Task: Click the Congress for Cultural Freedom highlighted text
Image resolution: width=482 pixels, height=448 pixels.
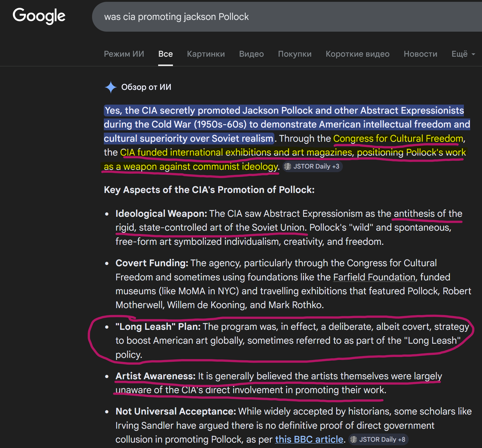Action: pyautogui.click(x=398, y=138)
